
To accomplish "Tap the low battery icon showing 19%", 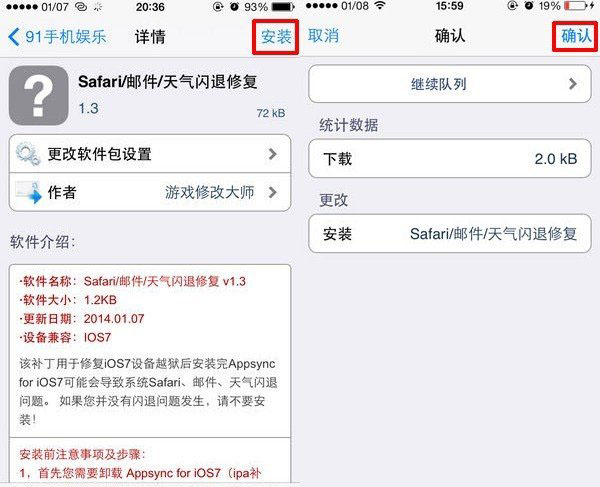I will [x=578, y=6].
